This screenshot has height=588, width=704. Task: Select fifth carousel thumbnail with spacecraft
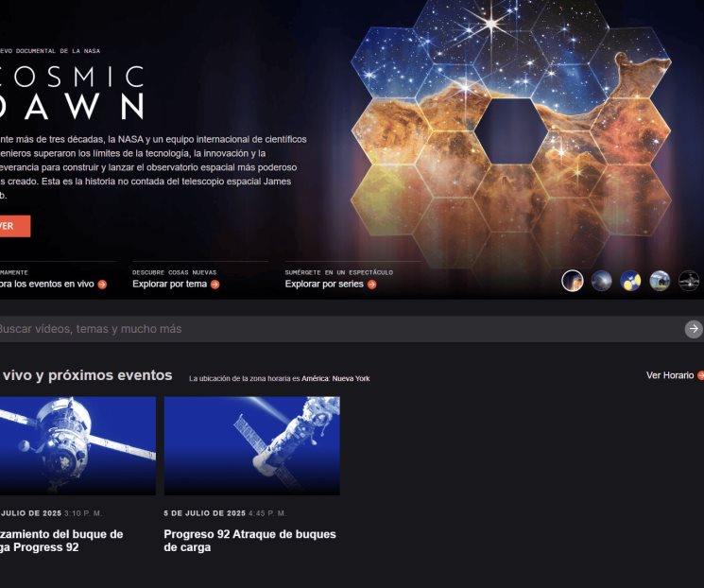689,281
